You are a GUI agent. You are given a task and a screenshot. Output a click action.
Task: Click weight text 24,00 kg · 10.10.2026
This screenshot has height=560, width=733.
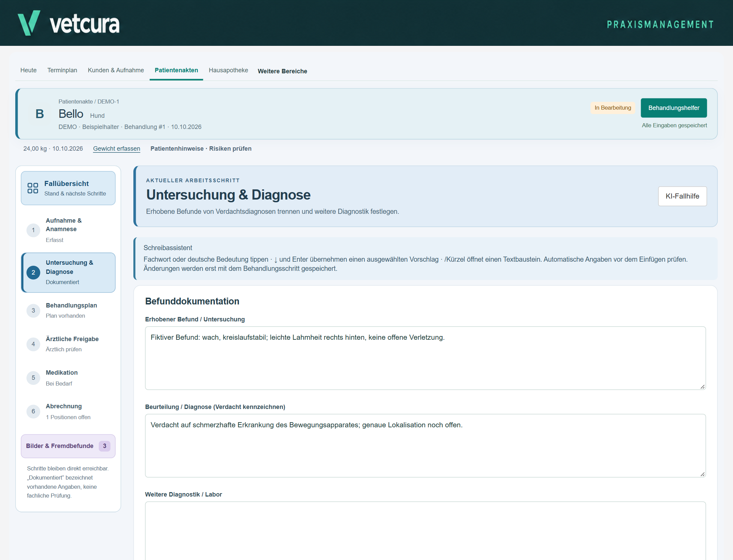(53, 149)
